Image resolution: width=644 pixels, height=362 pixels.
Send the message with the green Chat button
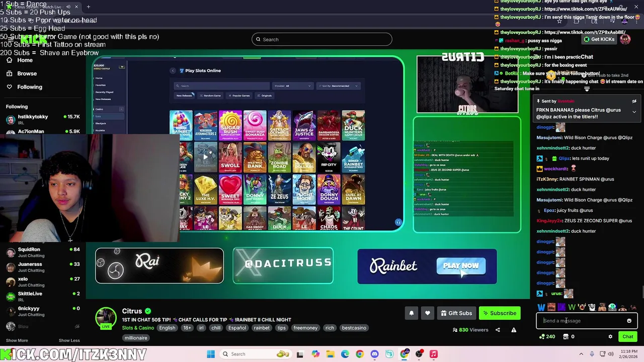627,337
